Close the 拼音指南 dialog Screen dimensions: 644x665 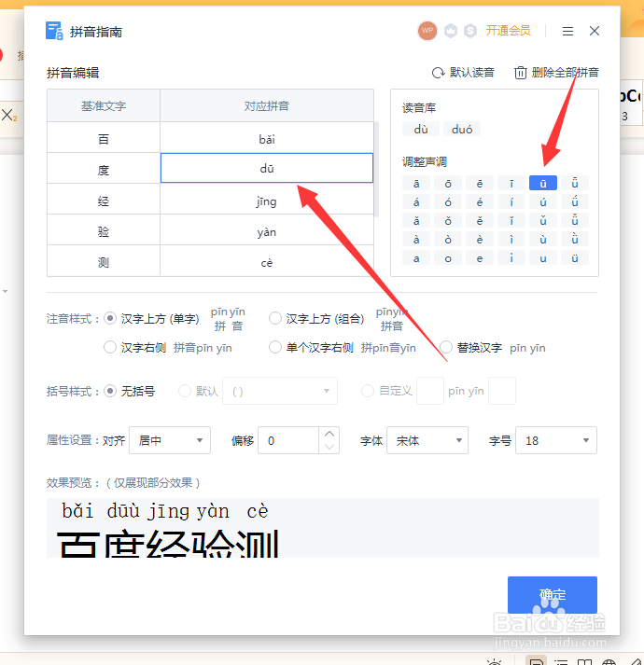tap(595, 31)
